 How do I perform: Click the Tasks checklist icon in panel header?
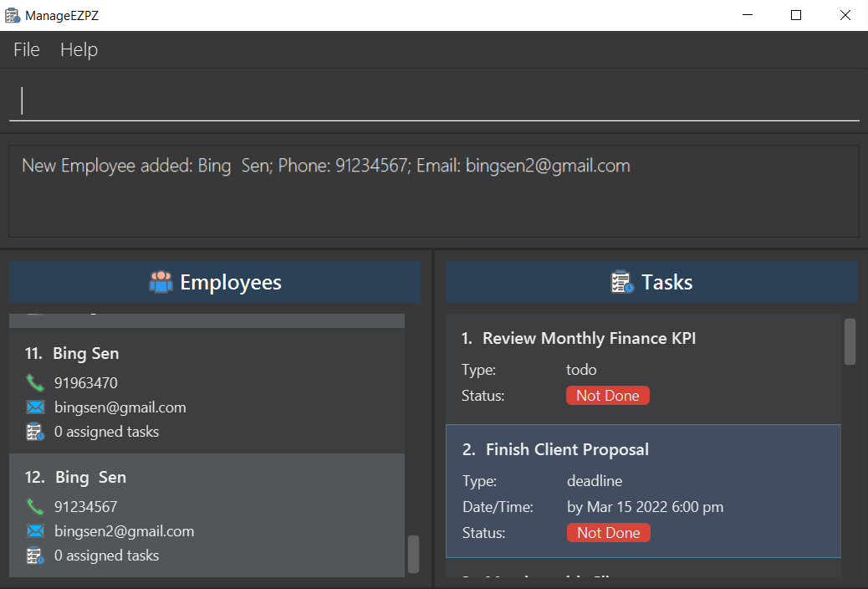tap(621, 282)
